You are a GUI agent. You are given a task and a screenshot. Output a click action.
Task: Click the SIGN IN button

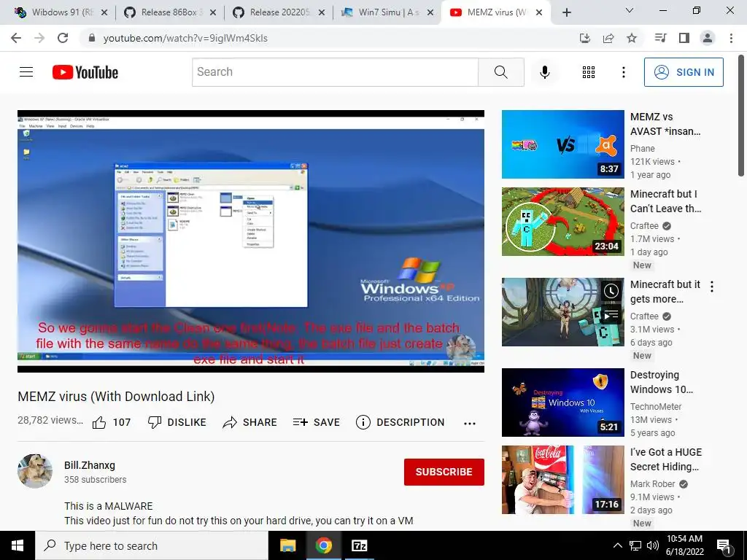(x=684, y=72)
